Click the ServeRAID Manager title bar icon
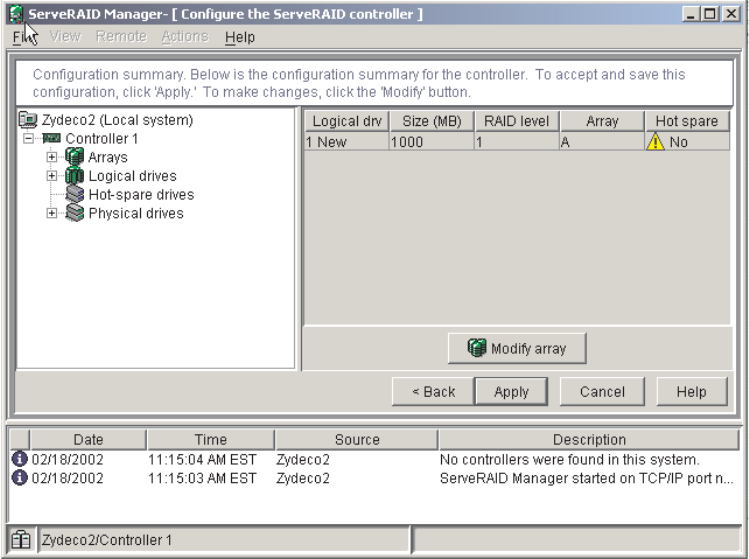The height and width of the screenshot is (559, 749). 16,13
